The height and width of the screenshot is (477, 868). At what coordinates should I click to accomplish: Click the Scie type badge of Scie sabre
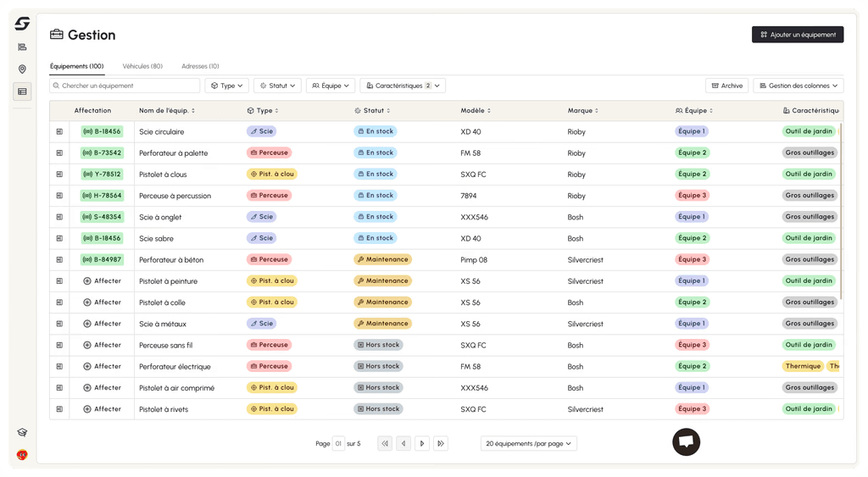click(x=261, y=238)
